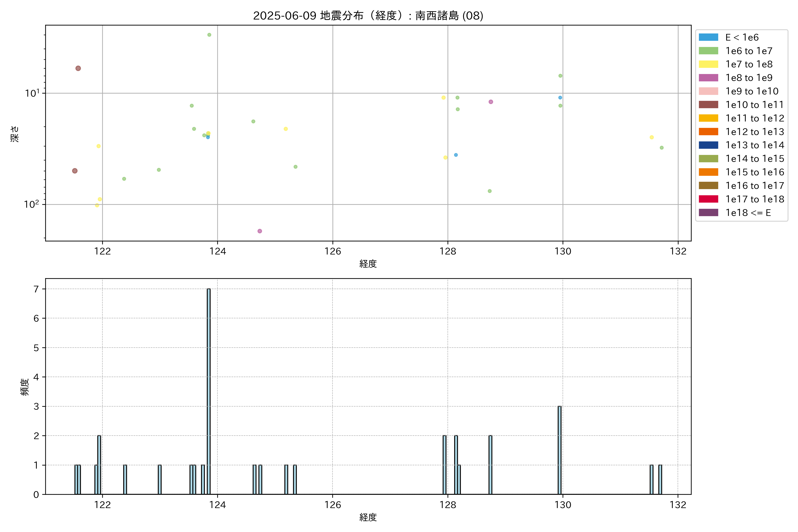Click the purple 1e8 to 1e9 legend swatch
The image size is (798, 532).
click(x=708, y=78)
